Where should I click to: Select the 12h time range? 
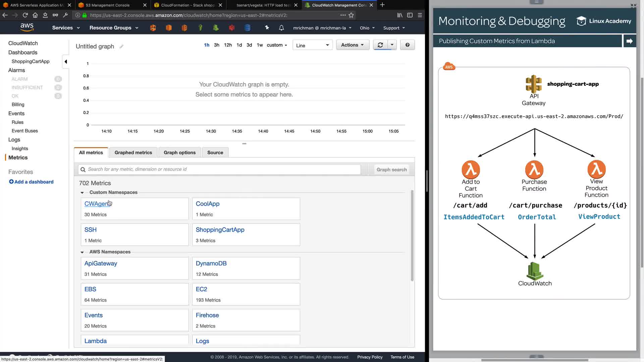228,45
